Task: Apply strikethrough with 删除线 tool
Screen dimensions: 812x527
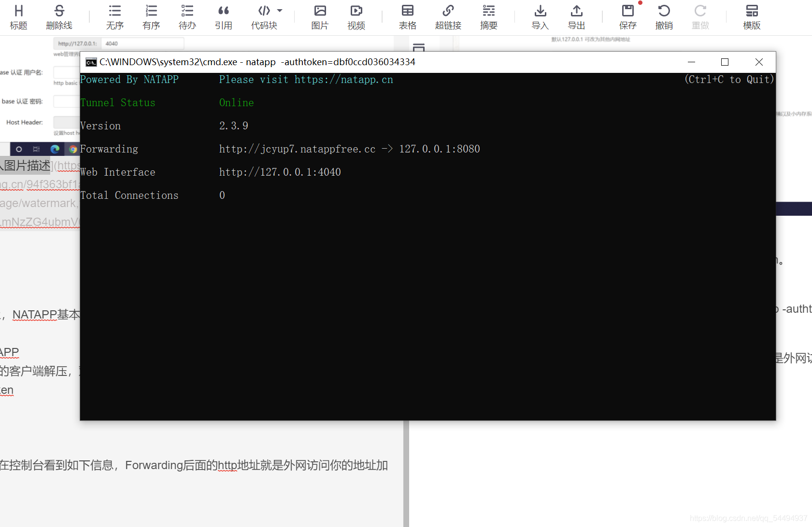Action: [59, 17]
